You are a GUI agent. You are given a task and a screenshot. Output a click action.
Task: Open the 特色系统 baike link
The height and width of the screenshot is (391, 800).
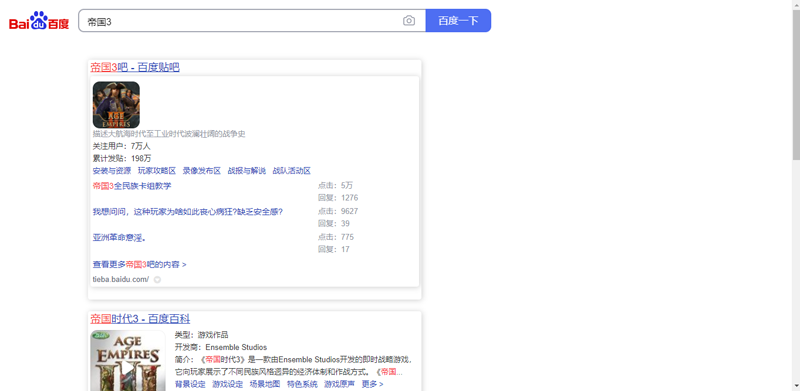(302, 384)
